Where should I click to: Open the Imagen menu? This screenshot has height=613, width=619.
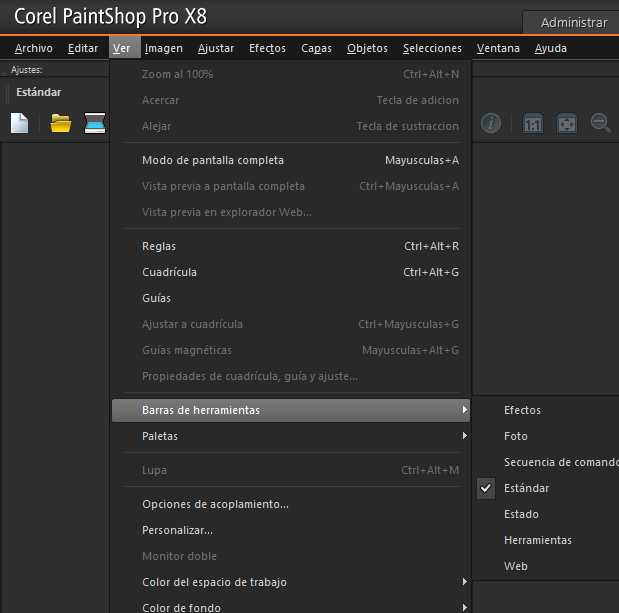[163, 48]
